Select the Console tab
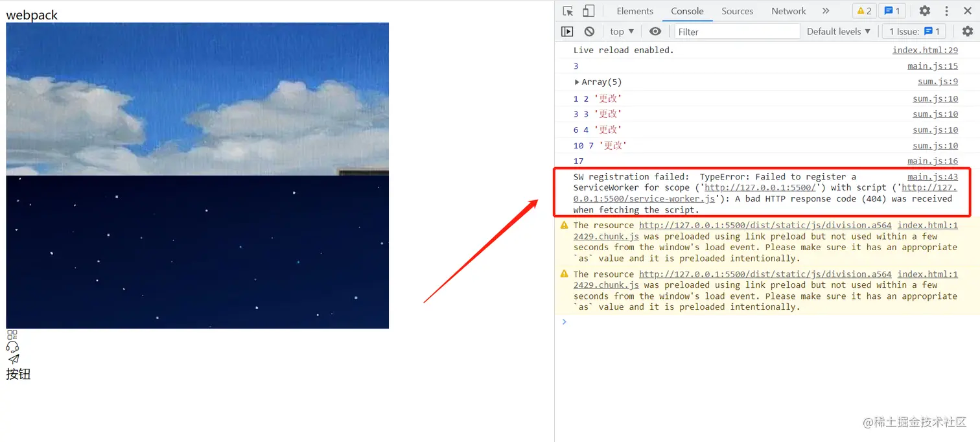The height and width of the screenshot is (442, 980). (687, 11)
